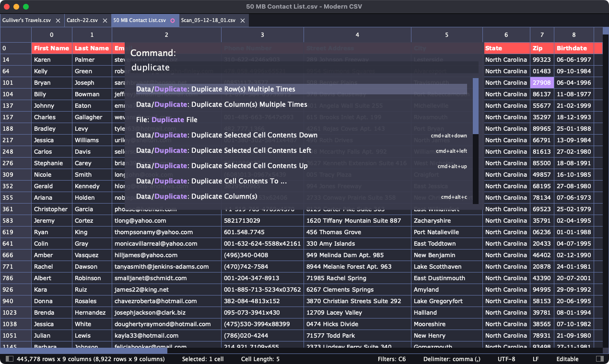Click 'Delimiter: comma (,)' in status bar
Screen dimensions: 609x364
[452, 359]
